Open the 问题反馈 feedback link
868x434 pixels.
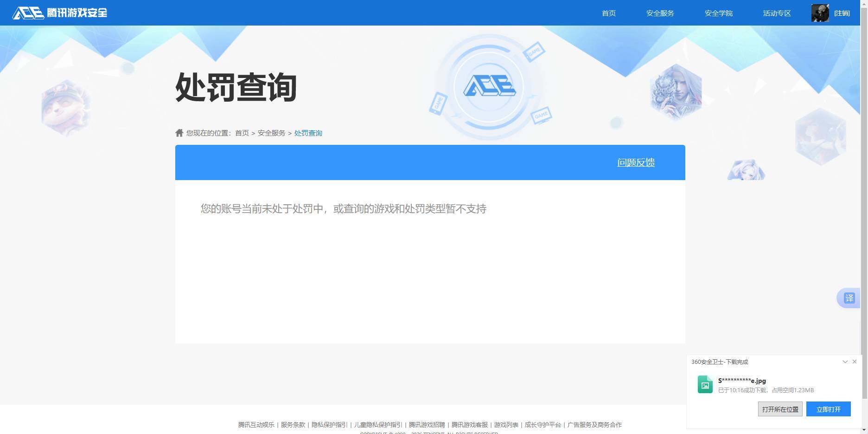pyautogui.click(x=636, y=162)
